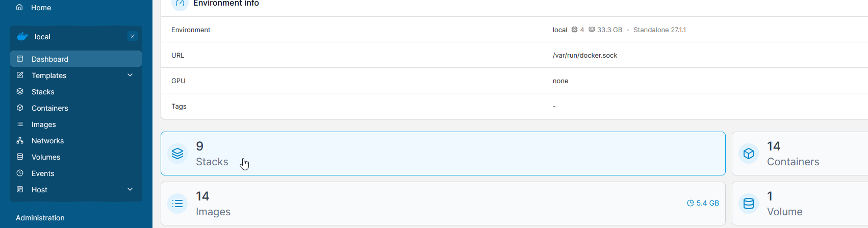Expand the Host chevron

[130, 189]
